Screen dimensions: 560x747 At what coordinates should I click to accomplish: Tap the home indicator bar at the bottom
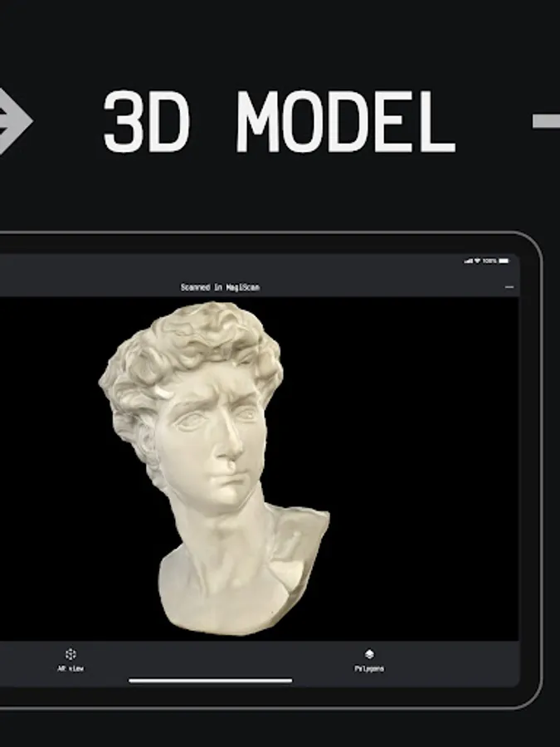(210, 681)
